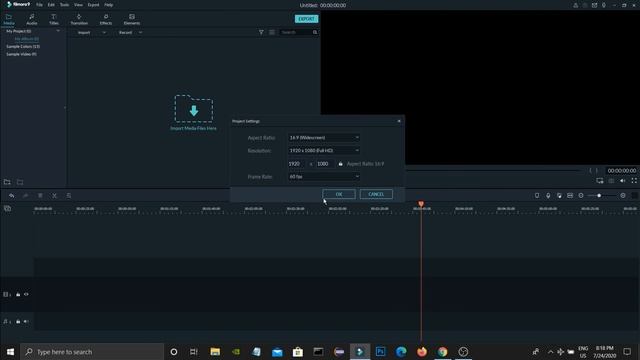
Task: Open the Export menu
Action: tap(93, 5)
